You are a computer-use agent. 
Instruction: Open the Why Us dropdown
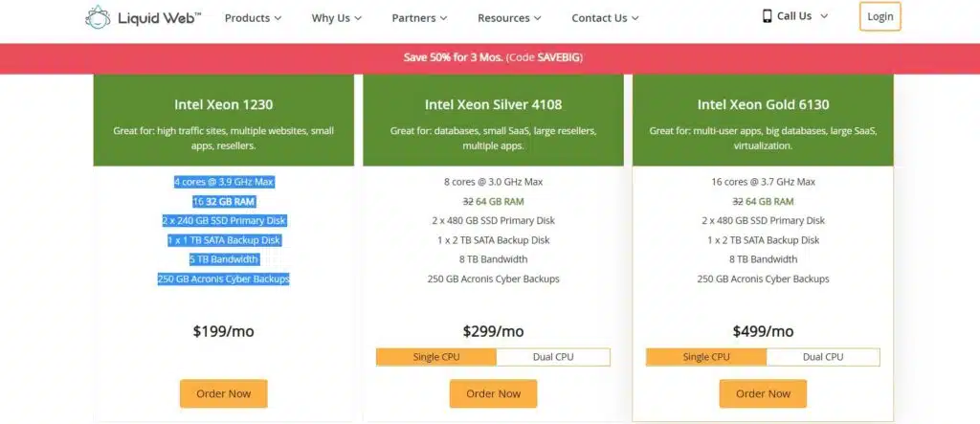tap(357, 18)
